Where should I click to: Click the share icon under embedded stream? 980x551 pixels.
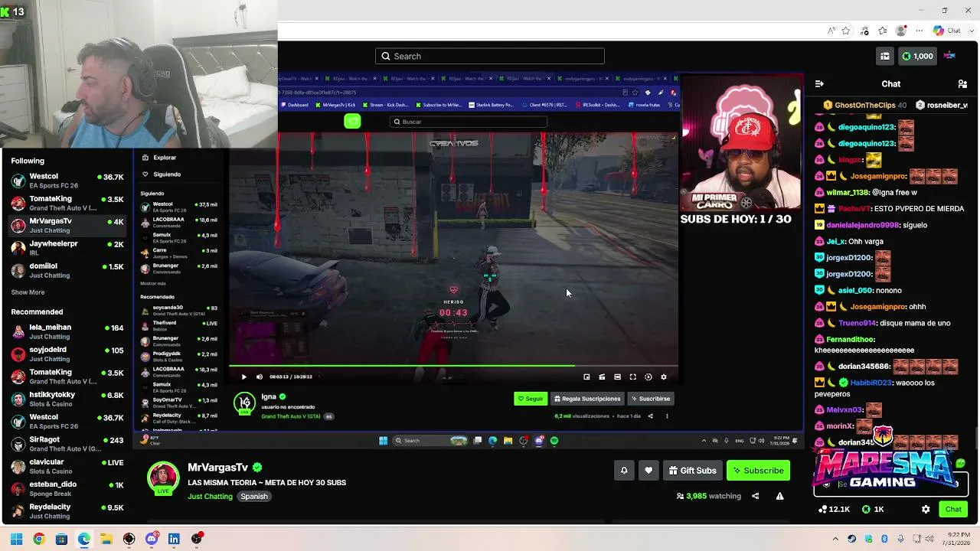pos(650,416)
